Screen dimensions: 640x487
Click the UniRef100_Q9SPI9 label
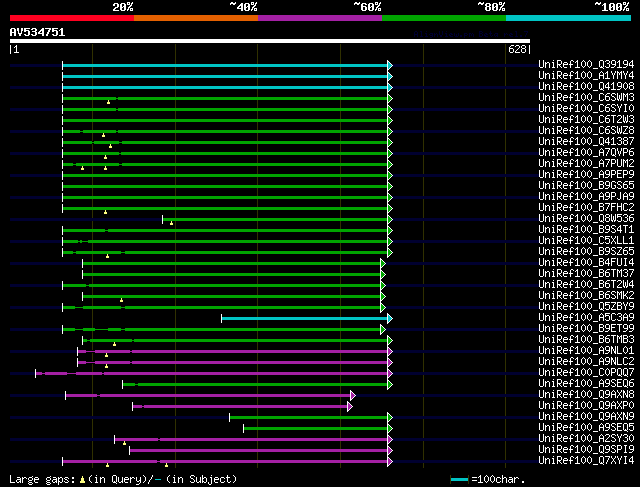(x=586, y=450)
